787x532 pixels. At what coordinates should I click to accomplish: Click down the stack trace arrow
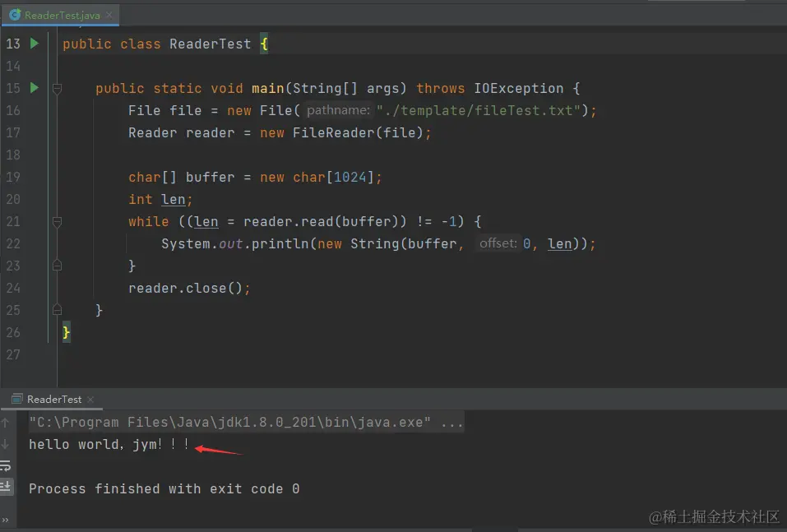(x=5, y=444)
